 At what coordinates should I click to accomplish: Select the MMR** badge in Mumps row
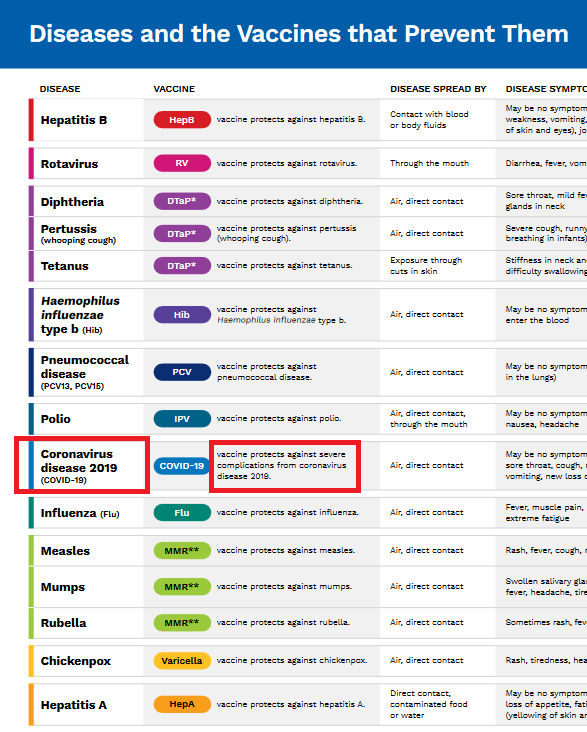coord(182,587)
